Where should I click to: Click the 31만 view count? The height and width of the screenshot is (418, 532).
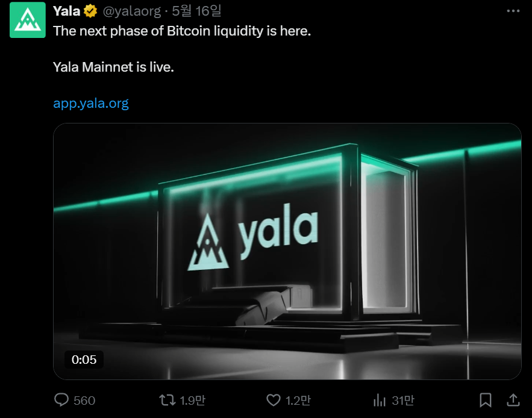coord(402,400)
